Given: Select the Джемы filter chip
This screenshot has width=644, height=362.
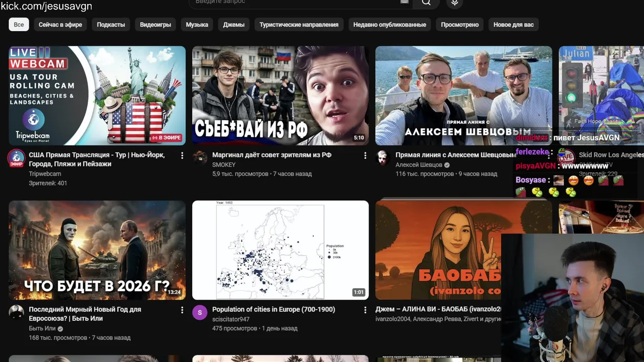Looking at the screenshot, I should click(234, 25).
